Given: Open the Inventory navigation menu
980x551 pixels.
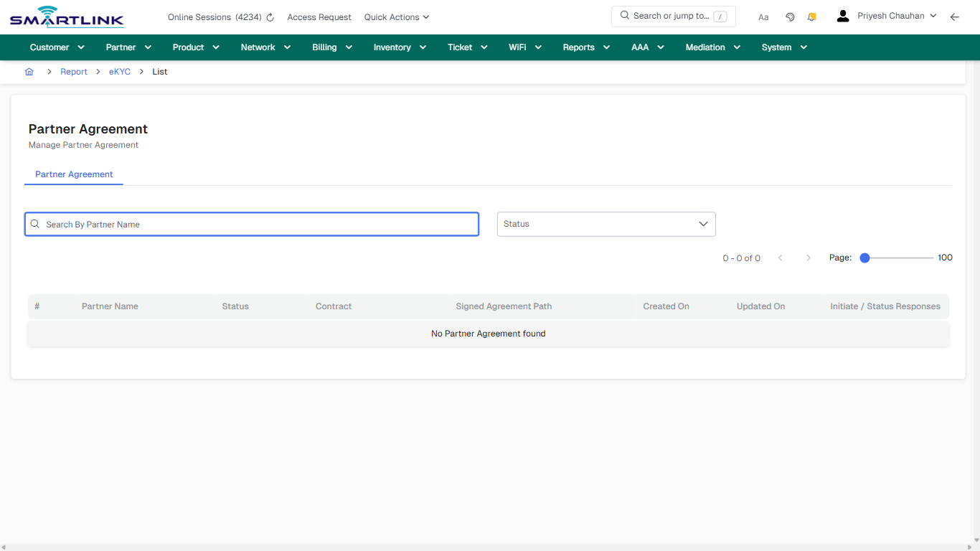Looking at the screenshot, I should (x=399, y=47).
